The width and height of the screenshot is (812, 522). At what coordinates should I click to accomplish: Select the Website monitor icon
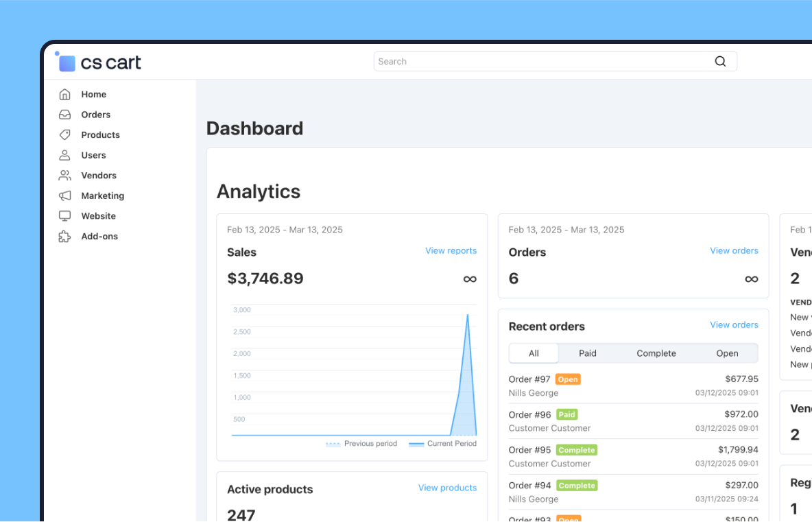65,215
